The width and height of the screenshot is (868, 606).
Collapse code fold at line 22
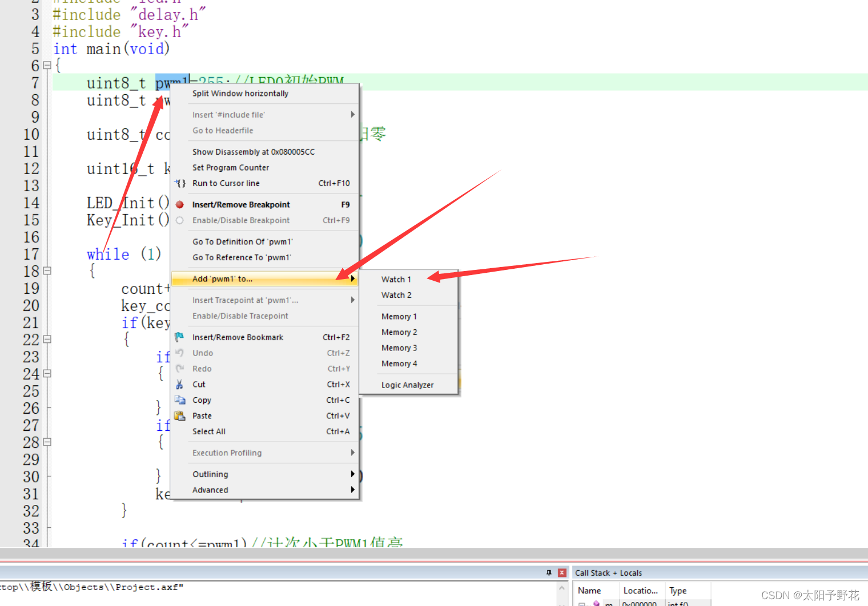47,340
